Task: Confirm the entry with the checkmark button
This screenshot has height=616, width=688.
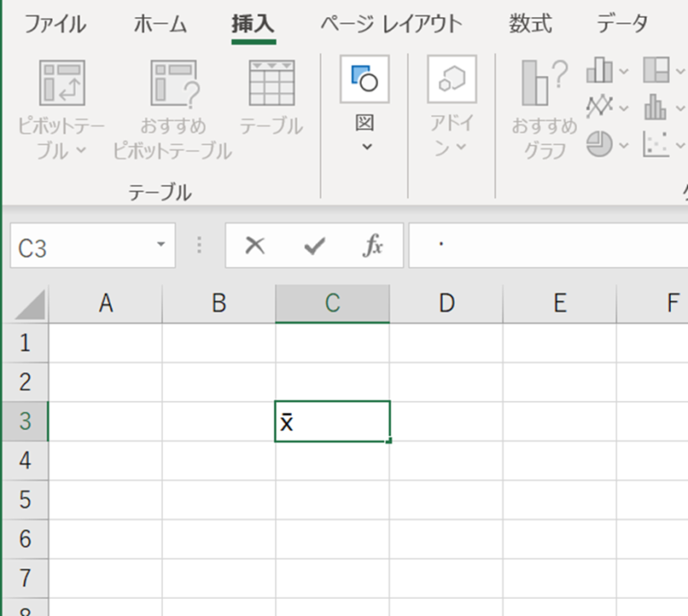Action: (314, 246)
